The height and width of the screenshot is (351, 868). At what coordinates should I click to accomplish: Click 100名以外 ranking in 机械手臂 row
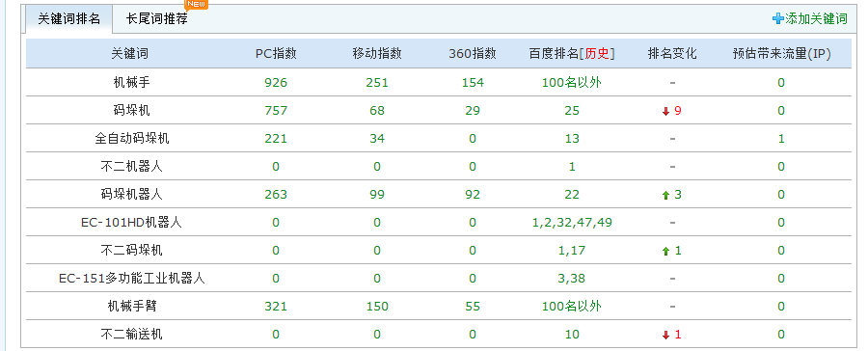[x=572, y=306]
